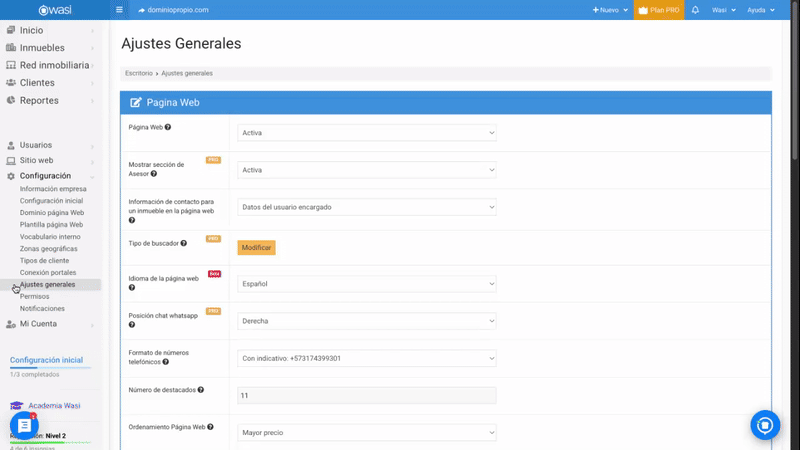Open Academia Wasi link
The width and height of the screenshot is (800, 450).
(x=54, y=406)
